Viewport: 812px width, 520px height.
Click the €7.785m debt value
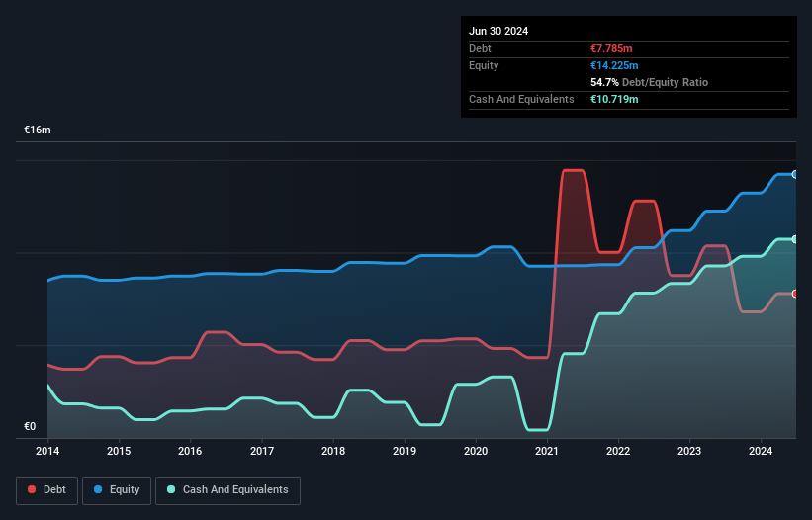611,48
